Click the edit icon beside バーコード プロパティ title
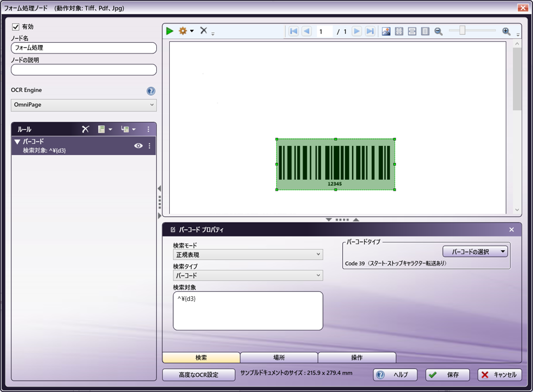The width and height of the screenshot is (533, 392). [x=172, y=230]
